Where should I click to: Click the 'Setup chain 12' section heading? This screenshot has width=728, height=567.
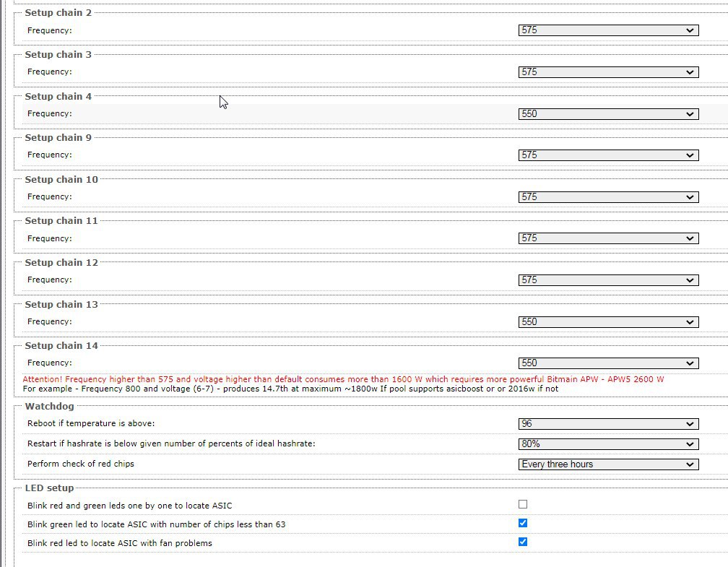pyautogui.click(x=61, y=263)
